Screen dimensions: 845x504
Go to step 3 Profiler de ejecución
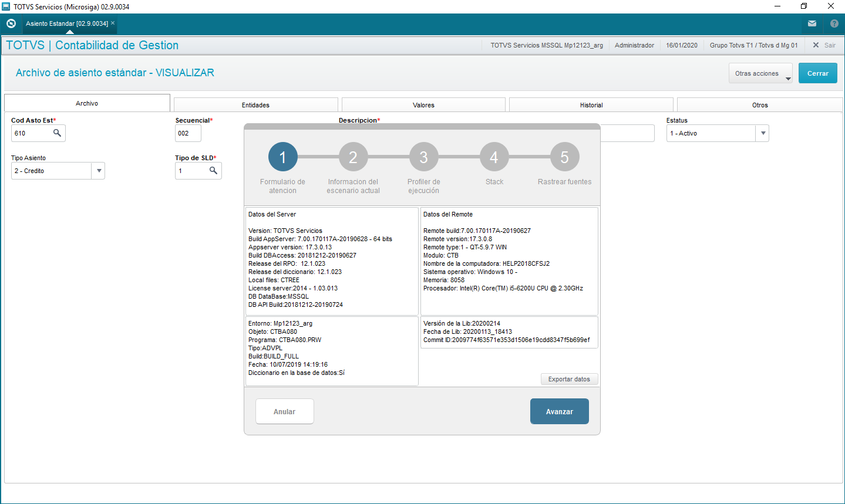pyautogui.click(x=423, y=157)
